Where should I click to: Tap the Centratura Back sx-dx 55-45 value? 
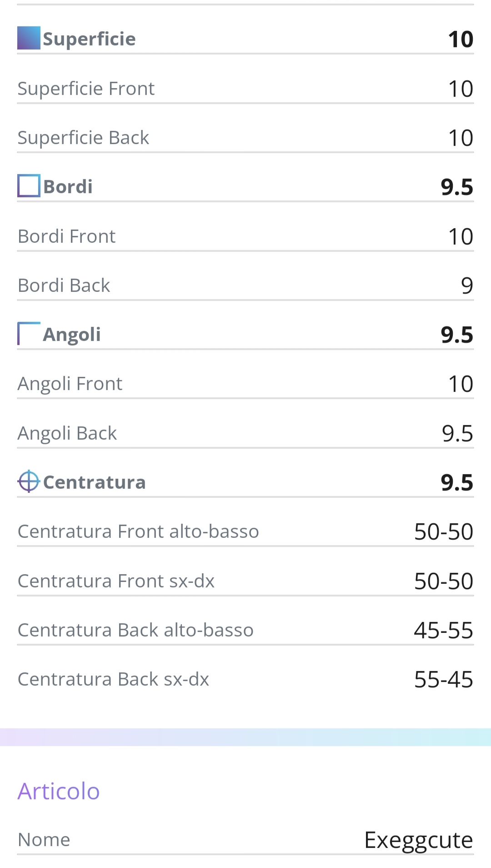point(444,679)
